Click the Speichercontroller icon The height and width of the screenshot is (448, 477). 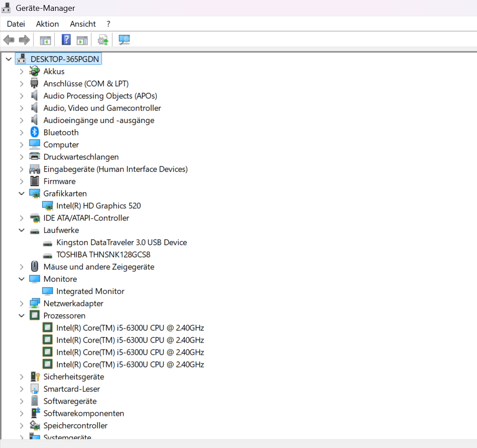(35, 425)
